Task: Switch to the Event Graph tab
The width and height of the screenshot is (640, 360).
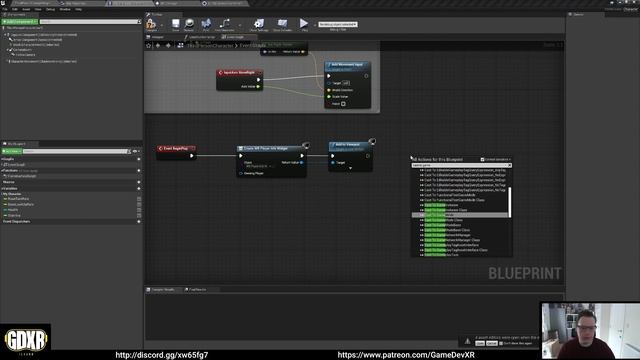Action: tap(236, 37)
